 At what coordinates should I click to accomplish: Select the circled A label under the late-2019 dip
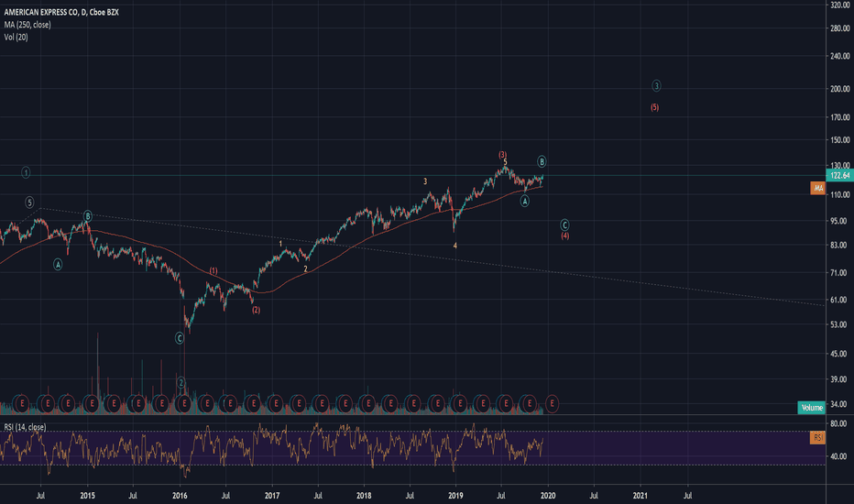[x=524, y=201]
